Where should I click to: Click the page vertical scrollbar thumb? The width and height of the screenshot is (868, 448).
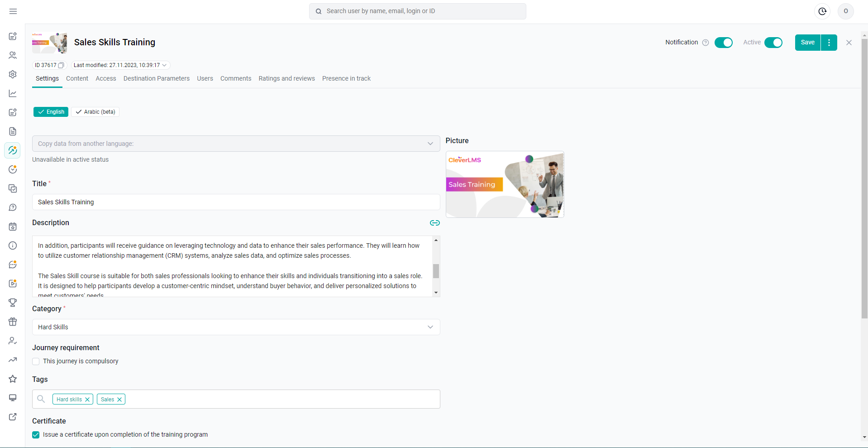click(864, 178)
